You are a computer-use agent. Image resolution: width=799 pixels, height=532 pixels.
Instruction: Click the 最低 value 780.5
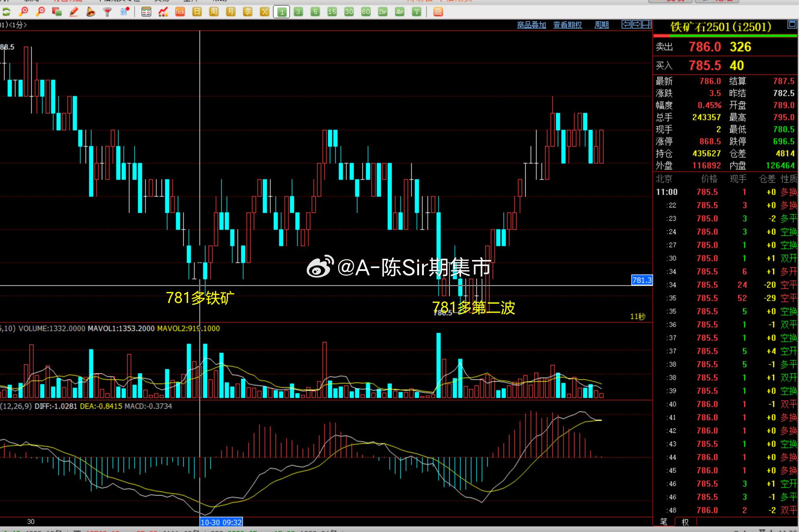pyautogui.click(x=784, y=129)
